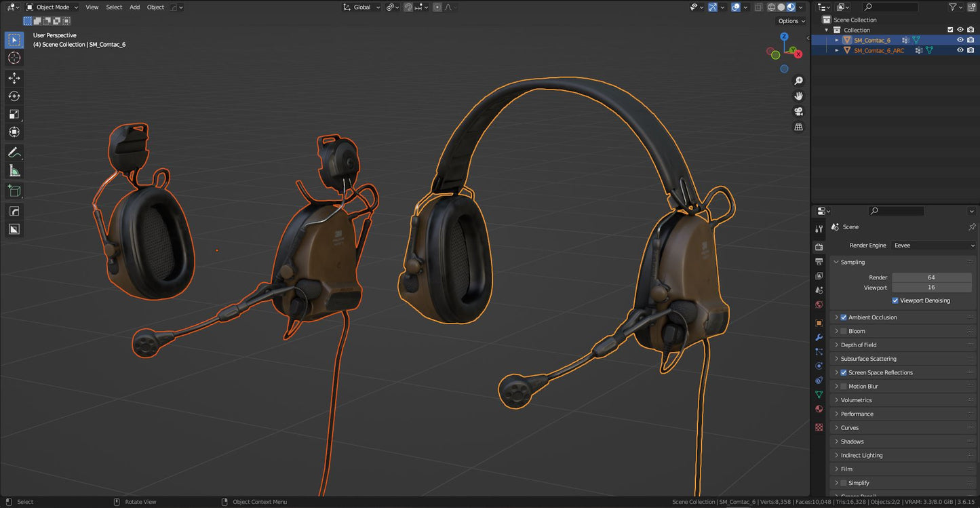Click the Add Cube tool
The width and height of the screenshot is (980, 508).
(x=14, y=191)
